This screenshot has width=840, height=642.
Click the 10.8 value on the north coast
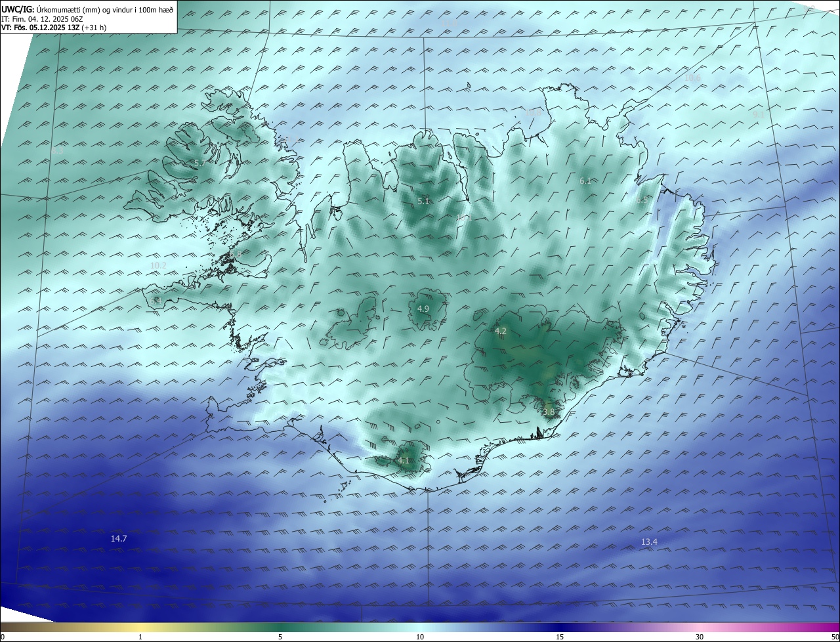(x=533, y=112)
